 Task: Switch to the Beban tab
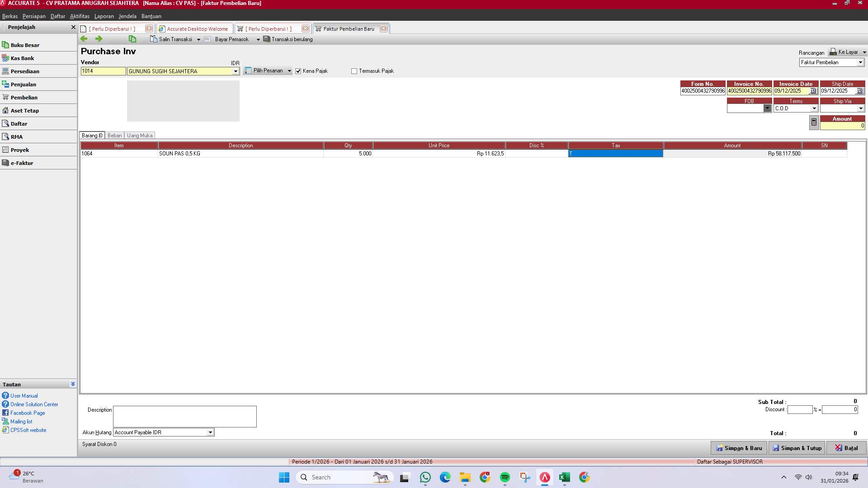[114, 135]
